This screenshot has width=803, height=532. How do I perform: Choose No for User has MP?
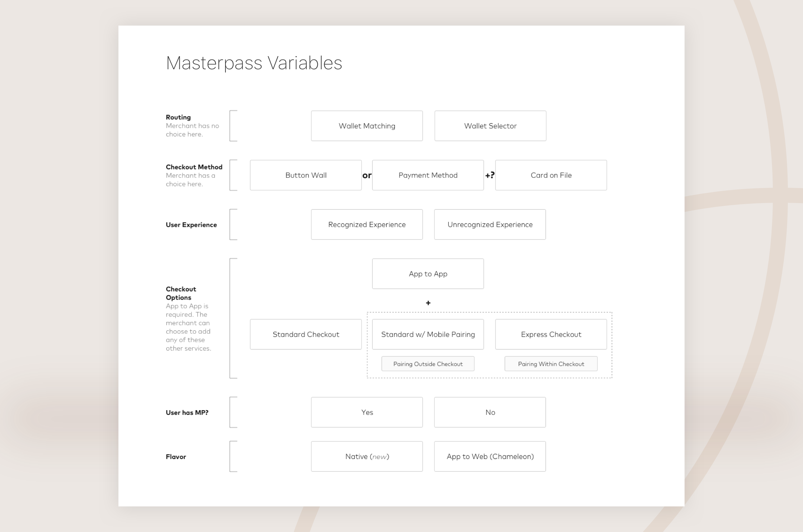click(x=490, y=412)
